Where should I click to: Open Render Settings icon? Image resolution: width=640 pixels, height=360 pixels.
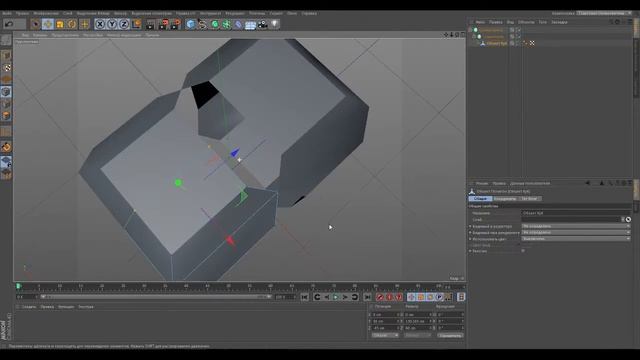[176, 24]
